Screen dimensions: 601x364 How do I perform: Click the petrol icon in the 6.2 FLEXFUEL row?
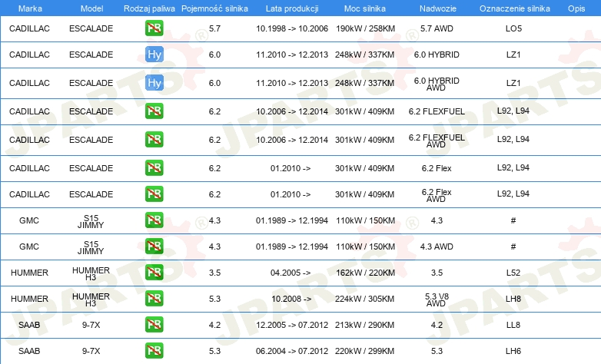click(x=154, y=111)
